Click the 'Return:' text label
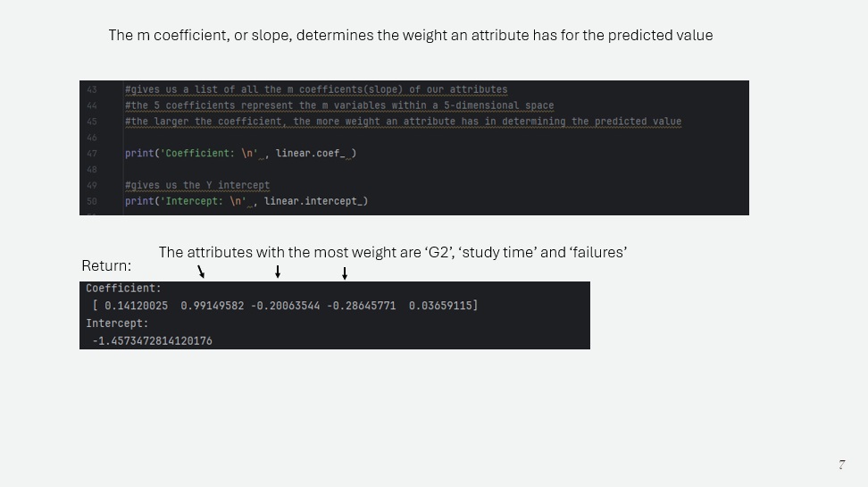Image resolution: width=868 pixels, height=487 pixels. click(x=106, y=266)
